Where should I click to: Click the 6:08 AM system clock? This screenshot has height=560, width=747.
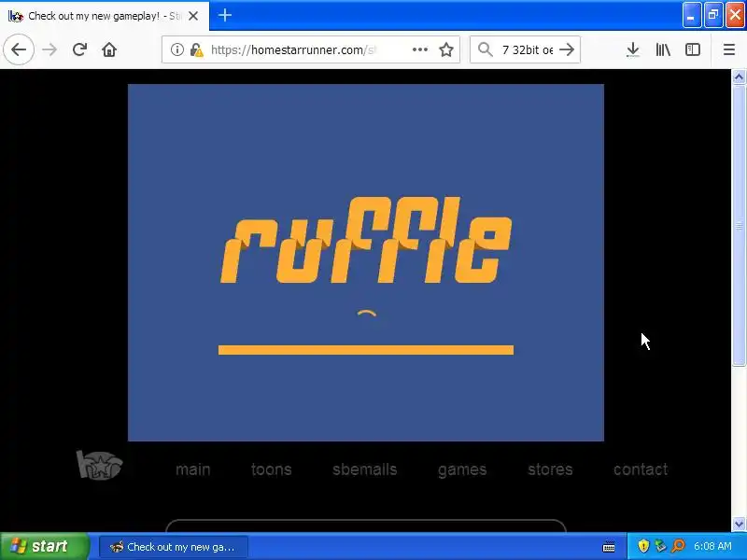coord(712,546)
